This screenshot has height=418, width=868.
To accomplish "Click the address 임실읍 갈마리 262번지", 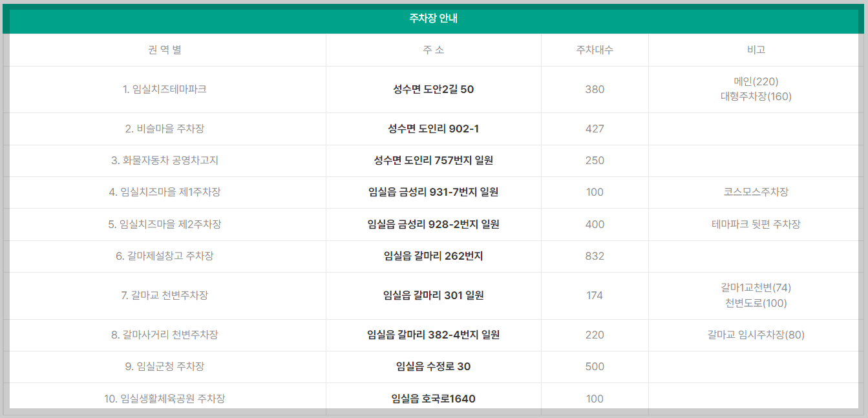I will [x=434, y=256].
